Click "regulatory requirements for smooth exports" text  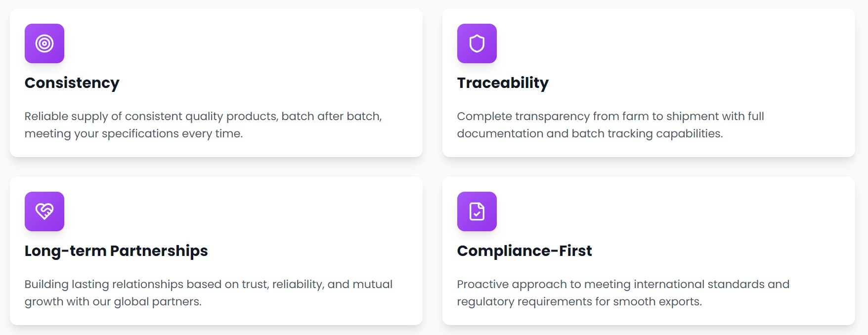point(579,301)
